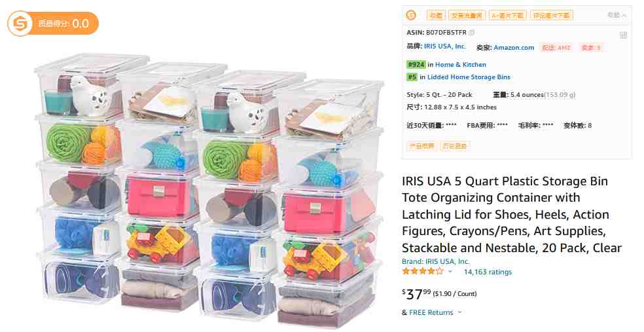
Task: Click the left orange button at panel bottom
Action: [x=421, y=146]
